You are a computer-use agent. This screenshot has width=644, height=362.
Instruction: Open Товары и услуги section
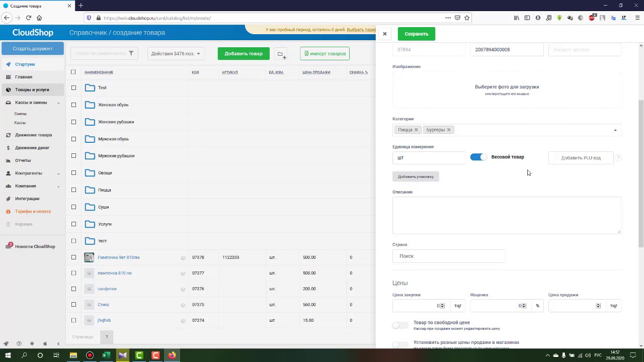[32, 89]
